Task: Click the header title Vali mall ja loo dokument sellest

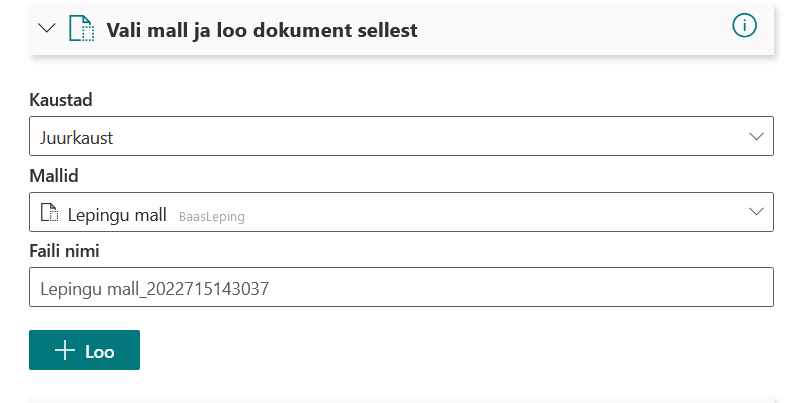Action: (x=262, y=30)
